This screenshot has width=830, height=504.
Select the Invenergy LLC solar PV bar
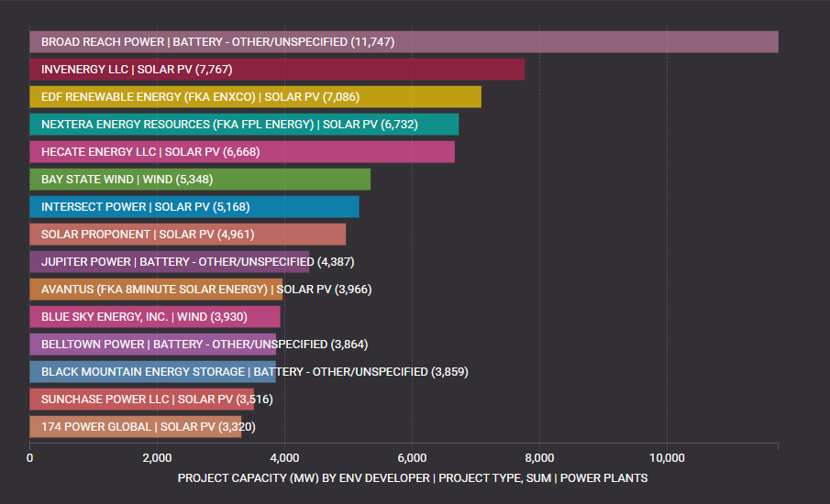pos(277,70)
